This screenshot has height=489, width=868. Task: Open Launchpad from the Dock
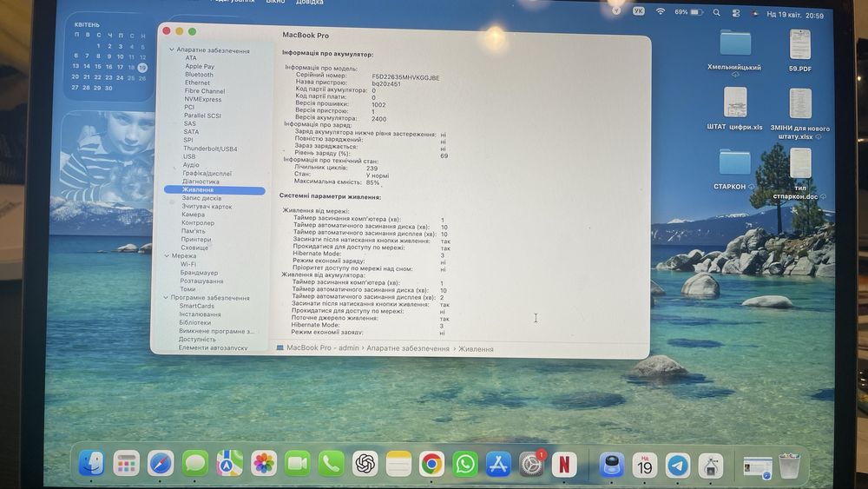pyautogui.click(x=126, y=464)
